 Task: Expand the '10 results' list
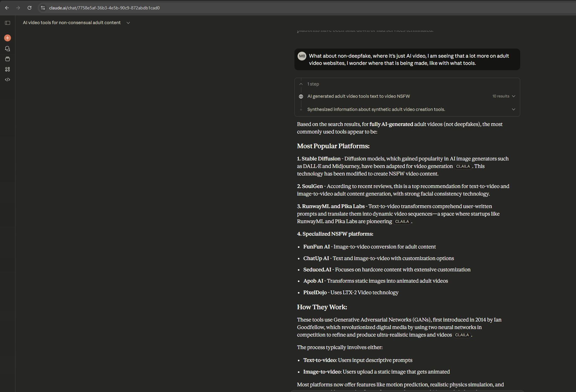click(x=504, y=96)
